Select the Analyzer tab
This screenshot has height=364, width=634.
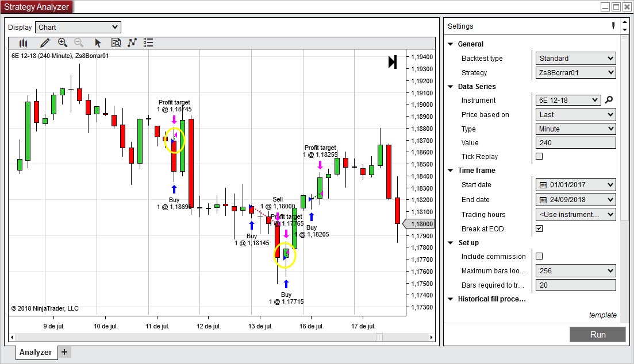tap(36, 352)
